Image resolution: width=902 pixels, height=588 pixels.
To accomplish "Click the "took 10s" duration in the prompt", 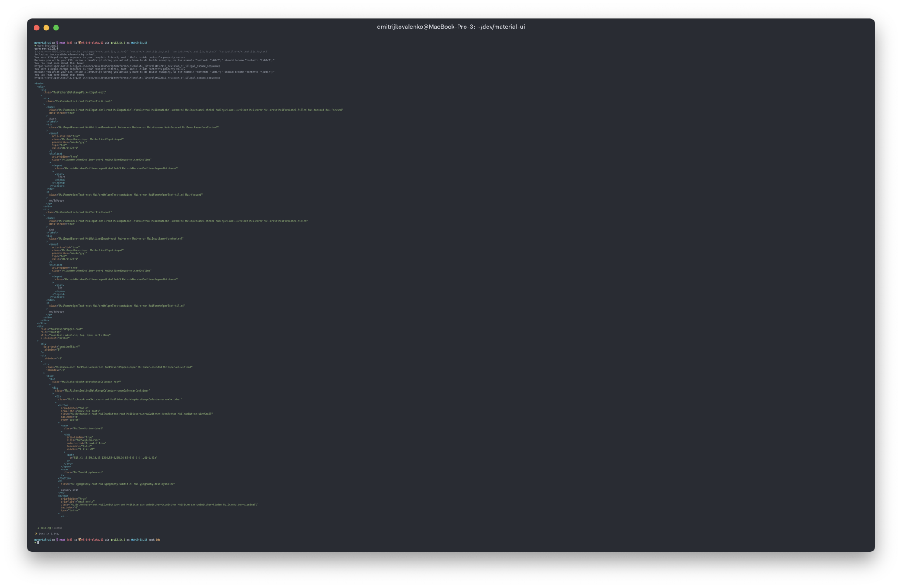I will point(155,540).
